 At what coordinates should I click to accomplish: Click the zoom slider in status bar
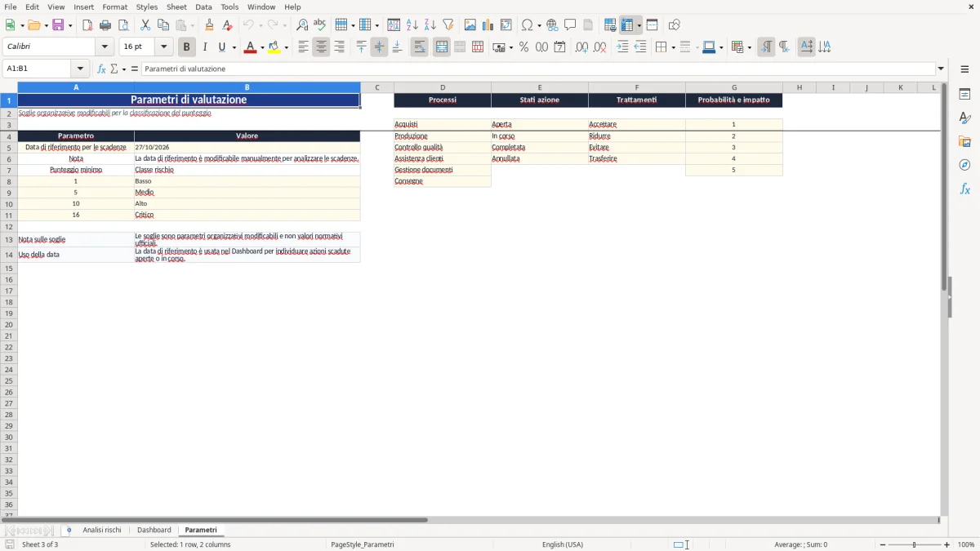pyautogui.click(x=915, y=544)
